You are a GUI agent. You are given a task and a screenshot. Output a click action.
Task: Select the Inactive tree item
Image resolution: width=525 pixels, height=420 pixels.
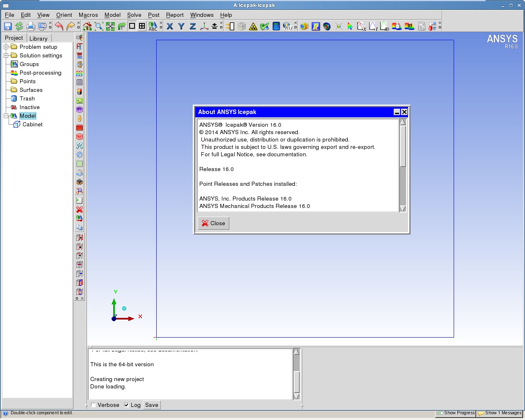(x=30, y=107)
